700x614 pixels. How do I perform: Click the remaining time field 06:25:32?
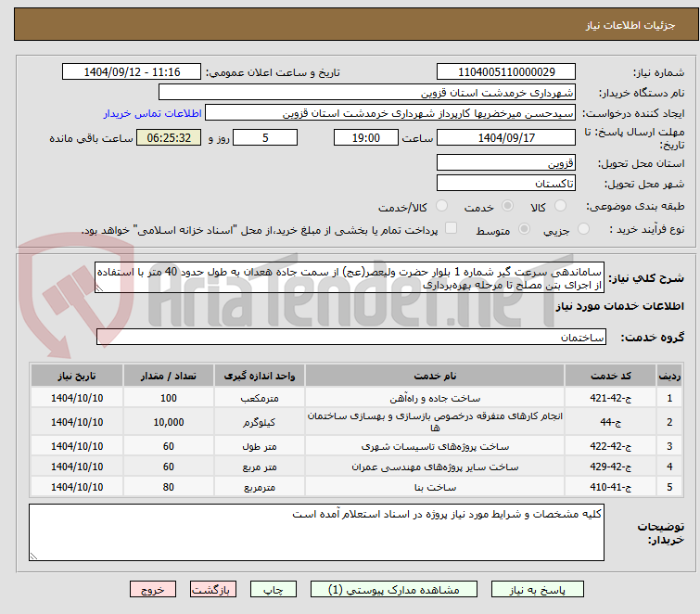point(169,137)
